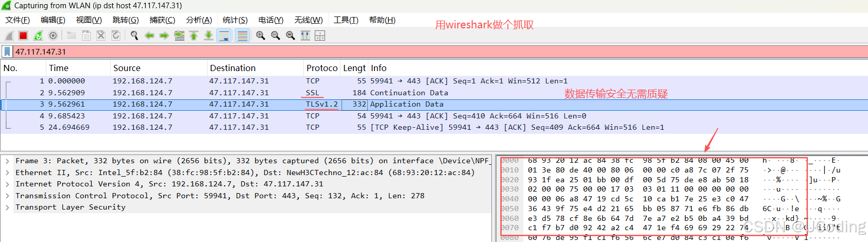The width and height of the screenshot is (868, 242).
Task: Sort packets by Source column
Action: click(158, 68)
